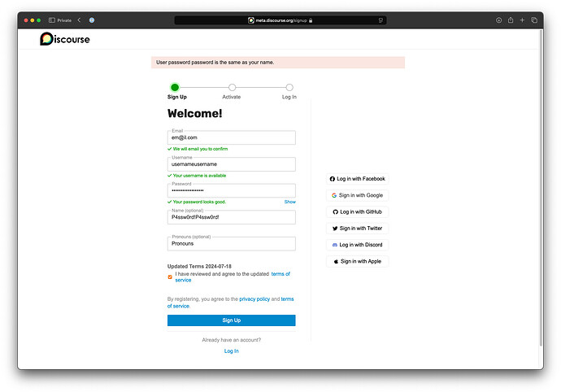The image size is (561, 392).
Task: Click the lock icon in address bar
Action: tap(311, 20)
